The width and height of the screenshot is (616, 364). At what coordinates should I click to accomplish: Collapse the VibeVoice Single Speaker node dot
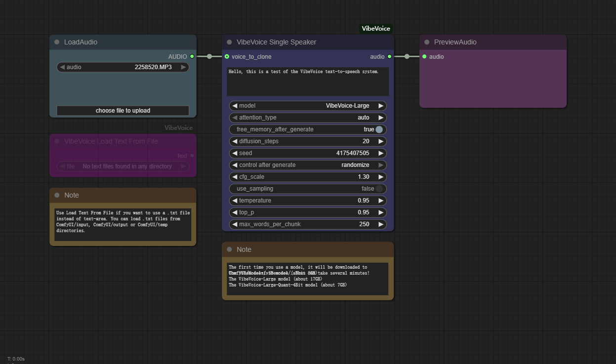click(229, 42)
